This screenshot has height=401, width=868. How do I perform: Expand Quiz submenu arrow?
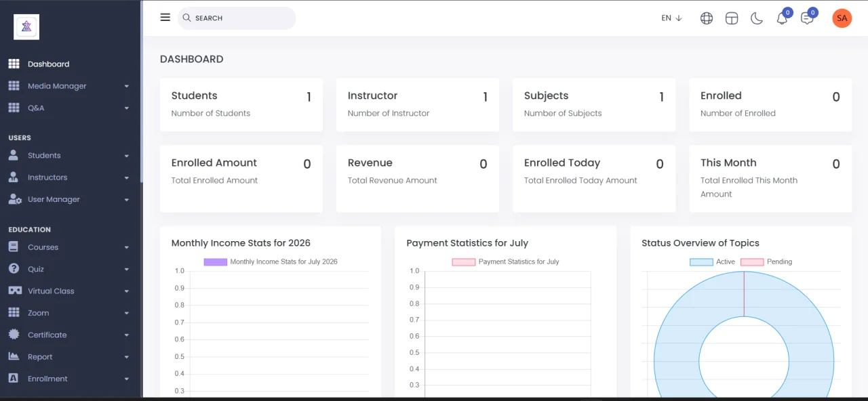click(127, 270)
